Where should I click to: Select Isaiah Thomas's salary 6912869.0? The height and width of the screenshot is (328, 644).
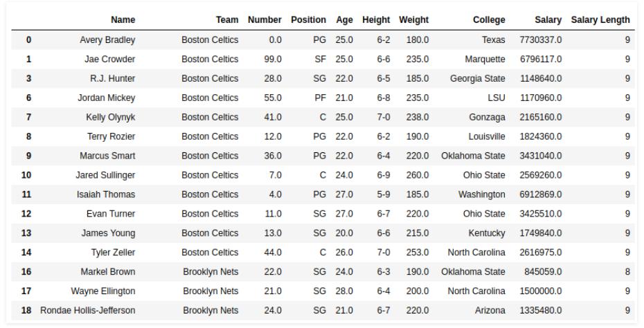[540, 194]
